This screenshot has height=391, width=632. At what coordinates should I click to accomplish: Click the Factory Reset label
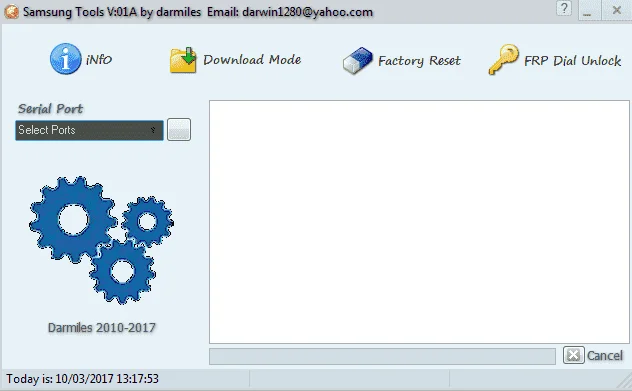tap(419, 61)
